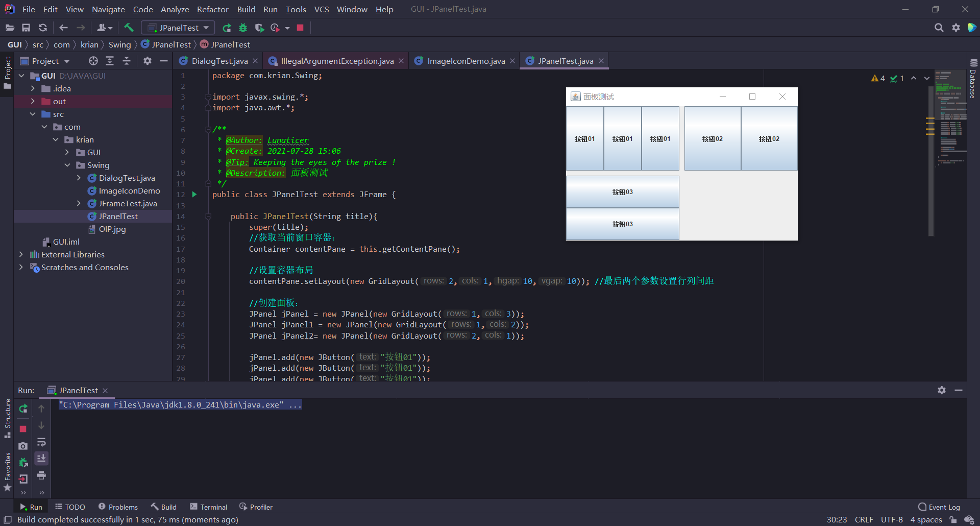Start the Debug tool
980x526 pixels.
tap(243, 28)
